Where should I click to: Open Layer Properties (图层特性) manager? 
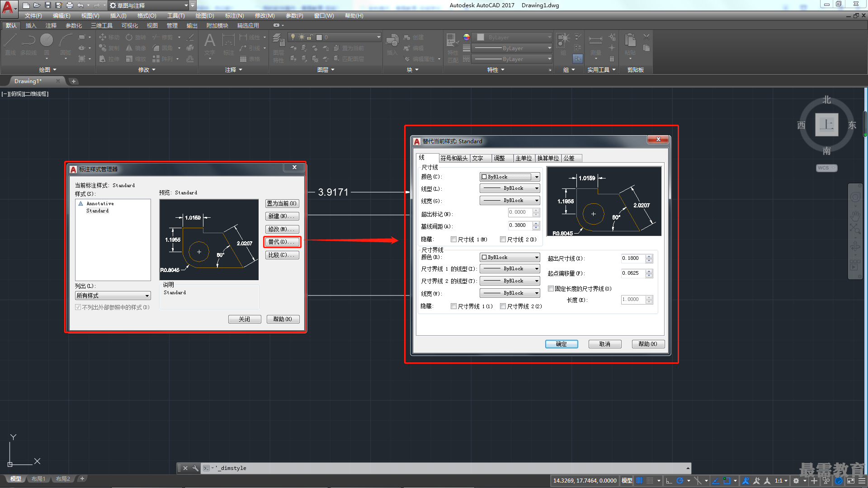(278, 48)
